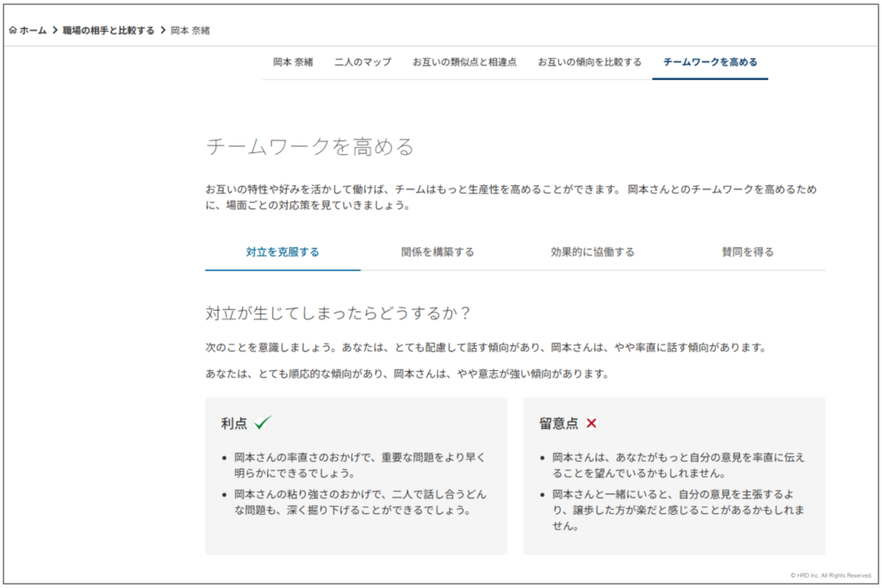Image resolution: width=882 pixels, height=588 pixels.
Task: Click the ホーム breadcrumb text link
Action: coord(33,30)
